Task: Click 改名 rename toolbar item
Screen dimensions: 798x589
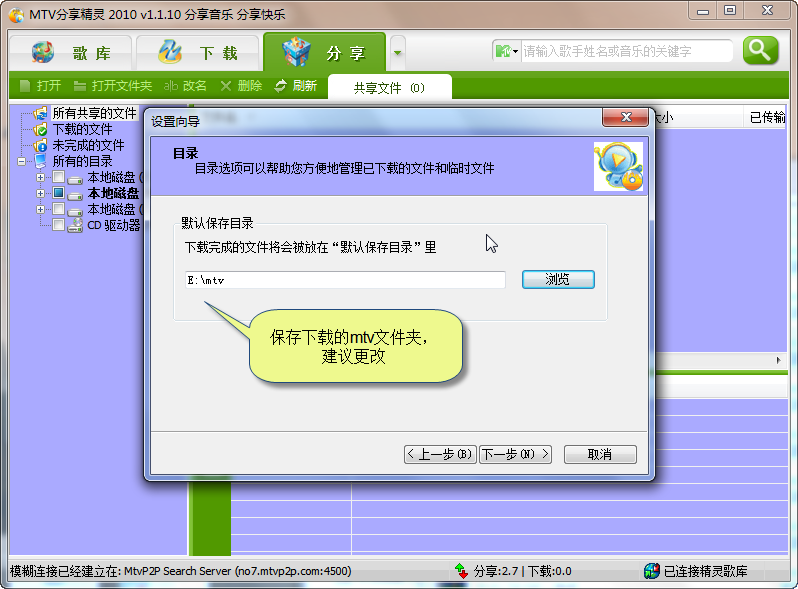Action: (x=185, y=86)
